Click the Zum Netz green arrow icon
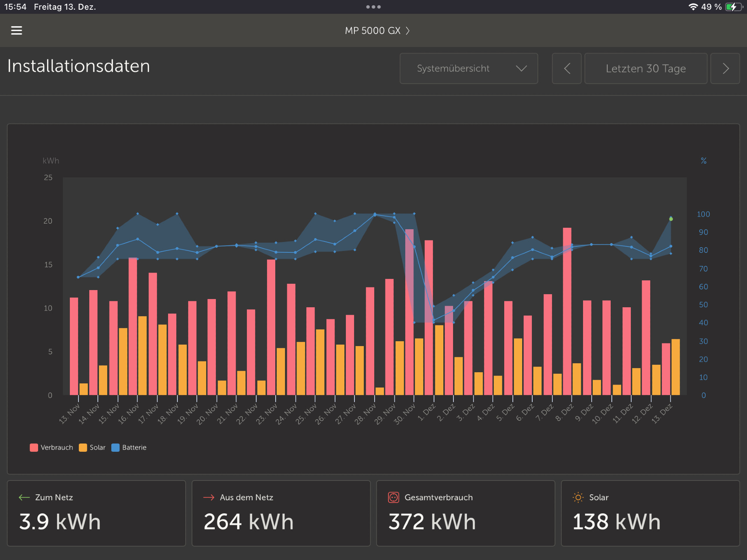Image resolution: width=747 pixels, height=560 pixels. pyautogui.click(x=24, y=497)
